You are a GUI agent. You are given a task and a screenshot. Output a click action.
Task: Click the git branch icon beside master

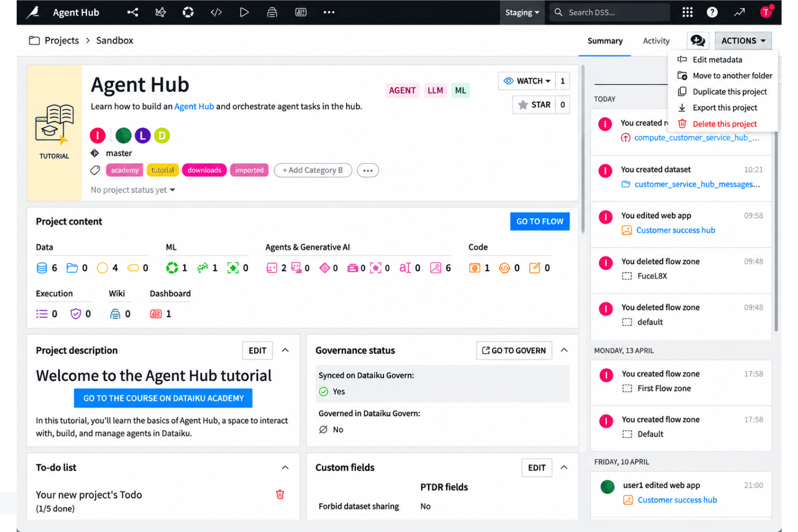(94, 153)
